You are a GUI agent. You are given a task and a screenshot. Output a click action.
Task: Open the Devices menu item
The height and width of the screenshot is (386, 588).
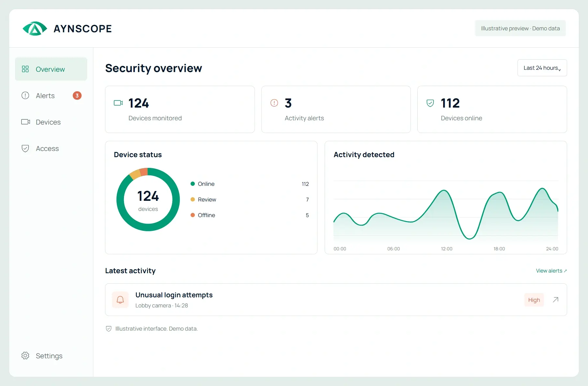tap(51, 122)
